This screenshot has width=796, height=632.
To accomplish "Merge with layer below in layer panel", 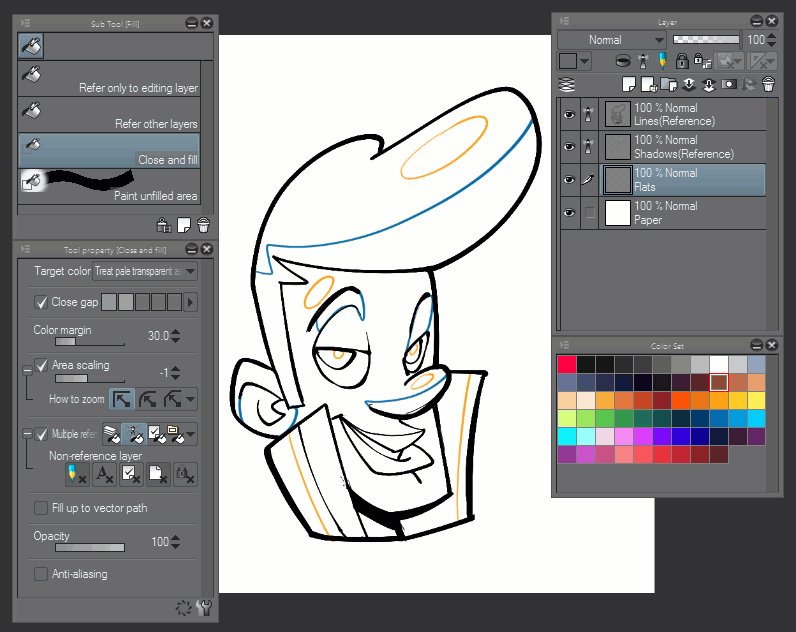I will point(709,84).
